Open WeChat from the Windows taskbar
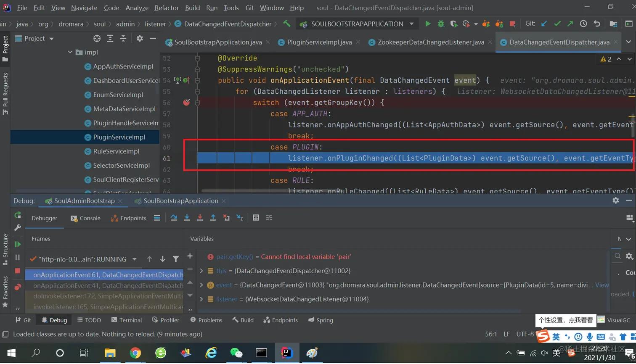Image resolution: width=636 pixels, height=364 pixels. tap(236, 353)
